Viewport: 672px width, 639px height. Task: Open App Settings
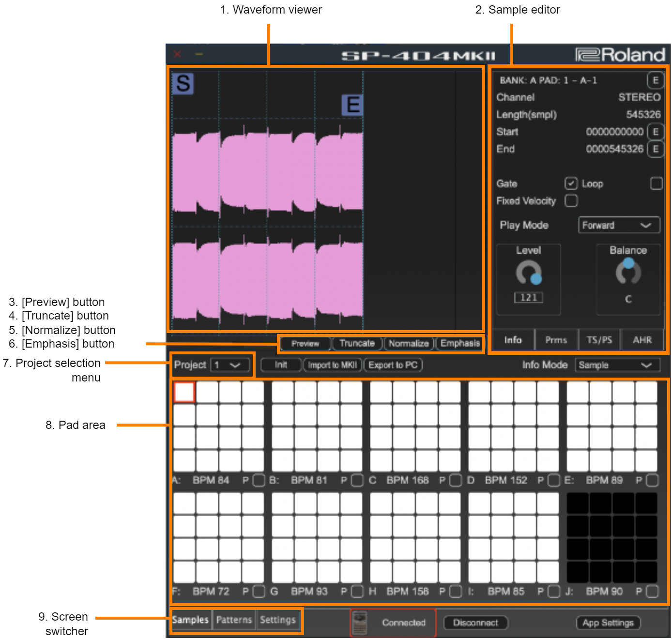608,623
